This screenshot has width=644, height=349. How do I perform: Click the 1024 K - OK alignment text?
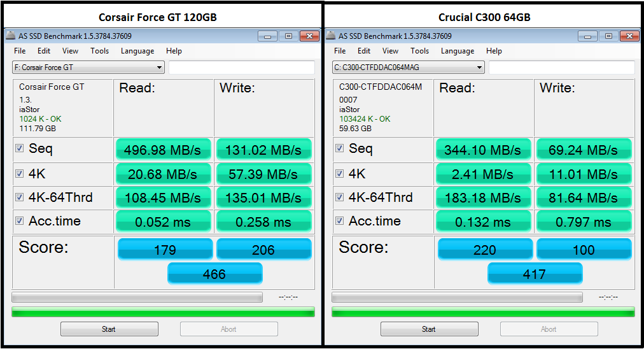pyautogui.click(x=40, y=119)
